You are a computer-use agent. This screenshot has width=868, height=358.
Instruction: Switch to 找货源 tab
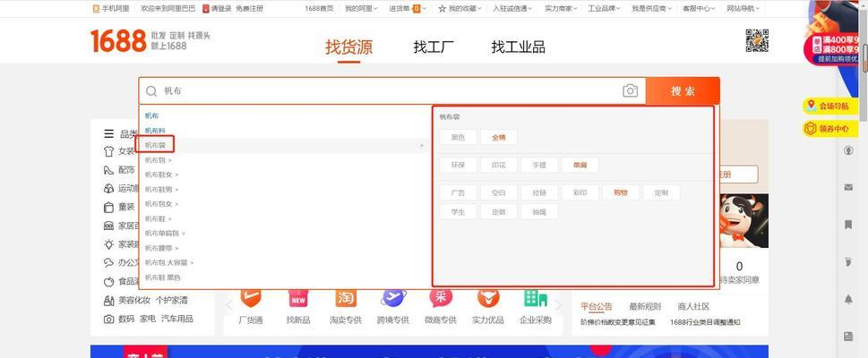tap(348, 47)
